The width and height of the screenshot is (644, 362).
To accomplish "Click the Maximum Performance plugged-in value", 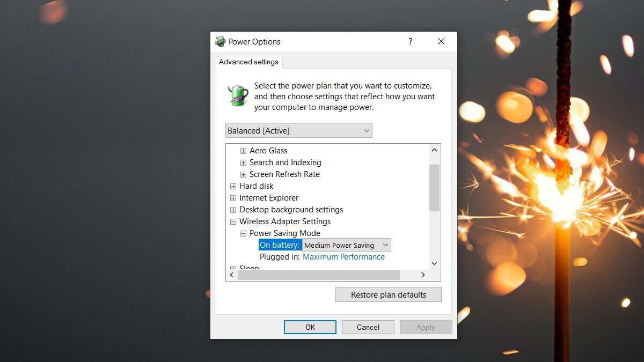I will [343, 257].
